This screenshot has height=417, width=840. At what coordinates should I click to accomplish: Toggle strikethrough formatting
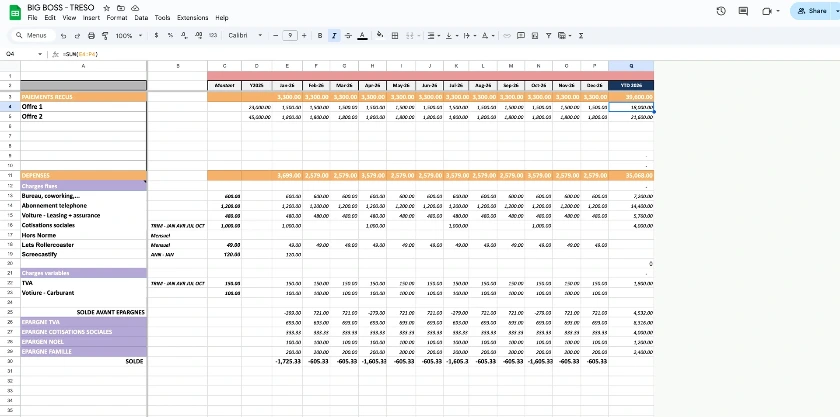347,35
